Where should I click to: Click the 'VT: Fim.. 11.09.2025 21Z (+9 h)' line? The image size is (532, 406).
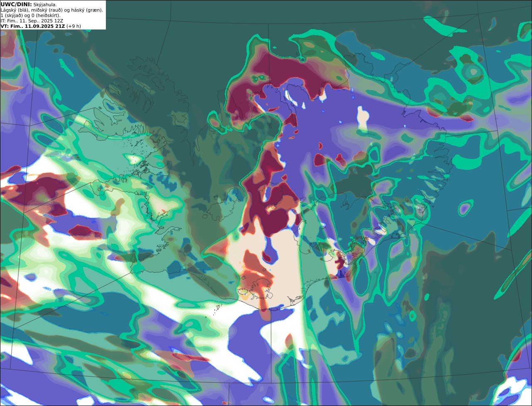41,26
